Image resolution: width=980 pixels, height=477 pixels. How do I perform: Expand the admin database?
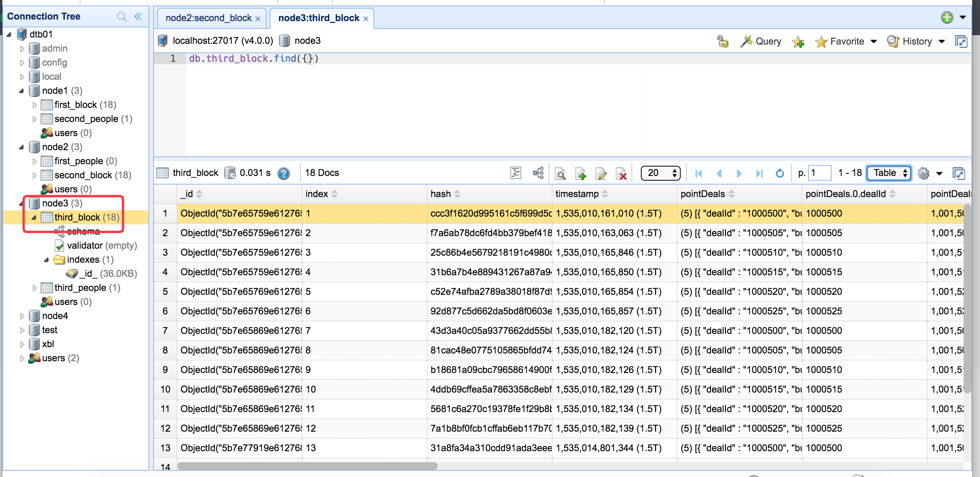(x=22, y=49)
